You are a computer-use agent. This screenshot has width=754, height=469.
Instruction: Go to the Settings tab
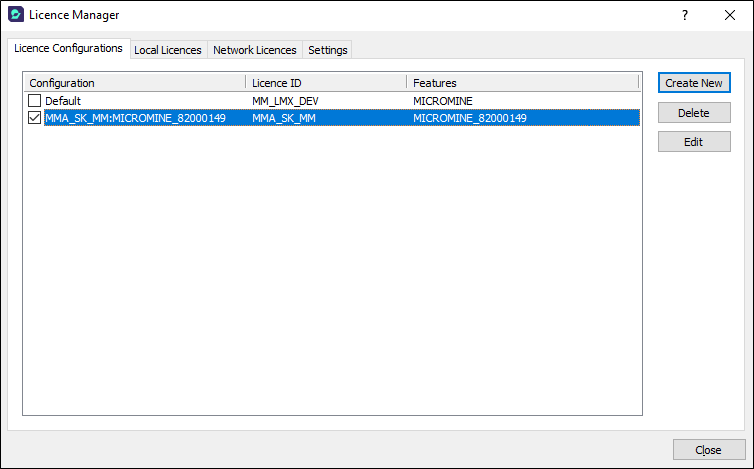coord(327,50)
